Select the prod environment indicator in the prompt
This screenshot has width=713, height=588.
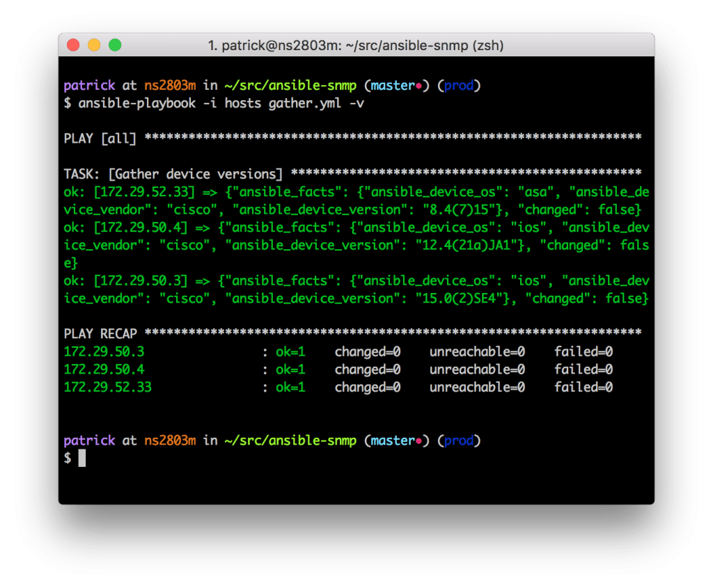point(458,85)
